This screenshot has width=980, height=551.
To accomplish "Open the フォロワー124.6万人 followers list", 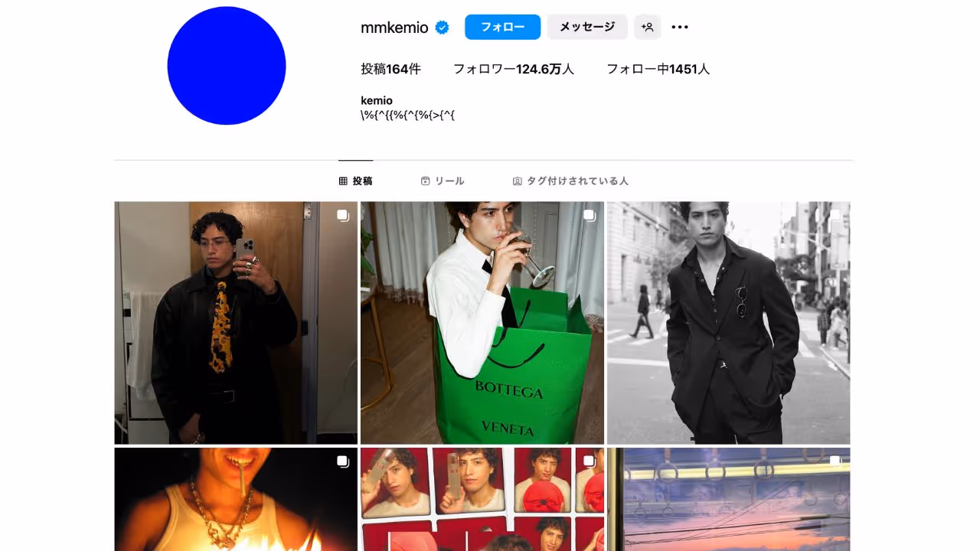I will [514, 69].
